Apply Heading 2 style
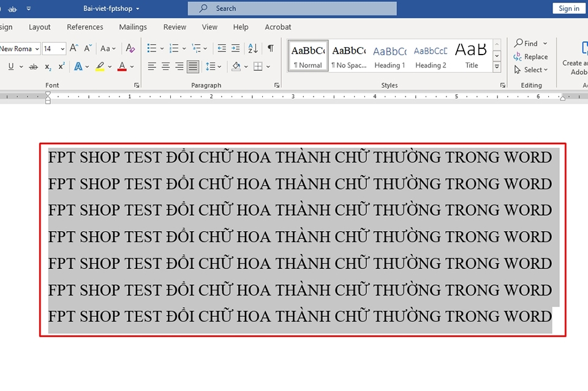 click(431, 56)
